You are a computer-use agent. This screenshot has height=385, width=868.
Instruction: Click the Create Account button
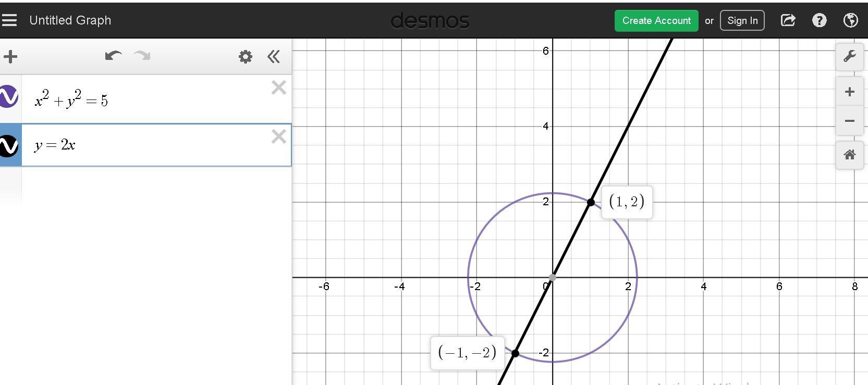(x=656, y=21)
